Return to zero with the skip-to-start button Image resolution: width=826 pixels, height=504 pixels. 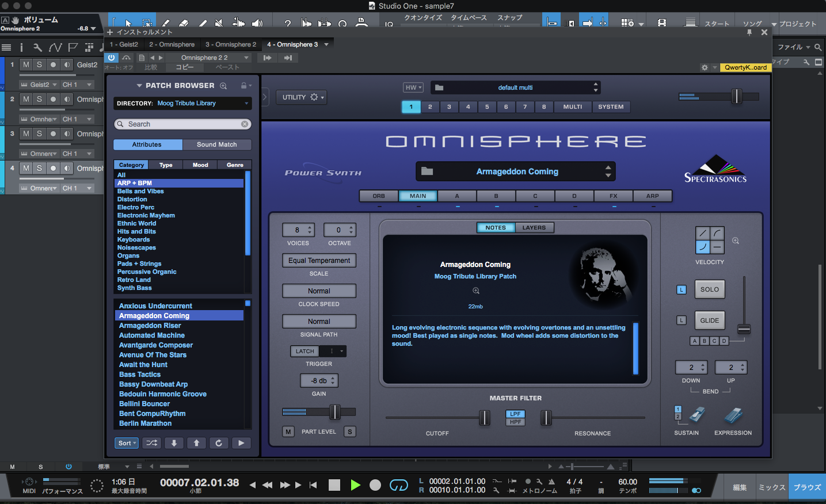click(313, 485)
